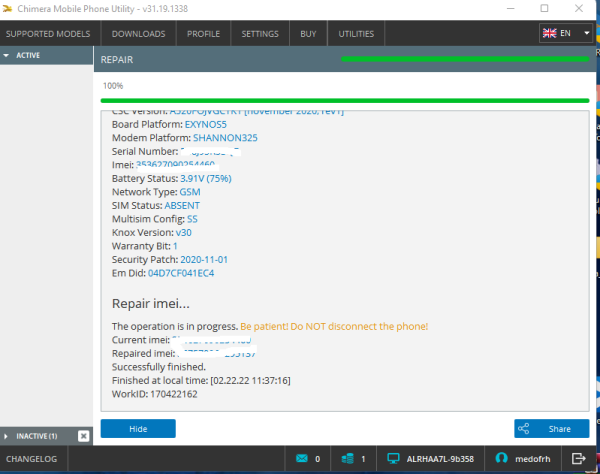The height and width of the screenshot is (474, 600).
Task: Select Em Did value 04D7CF041EC4
Action: (x=181, y=273)
